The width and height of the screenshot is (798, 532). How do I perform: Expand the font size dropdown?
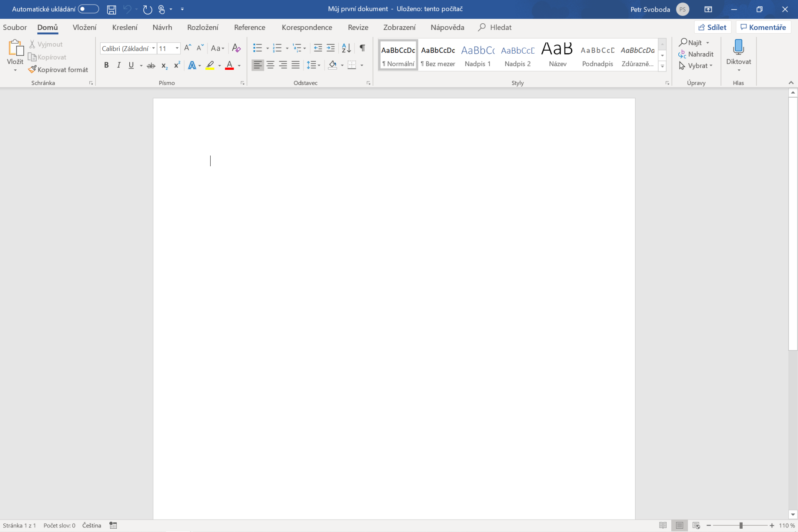[176, 48]
